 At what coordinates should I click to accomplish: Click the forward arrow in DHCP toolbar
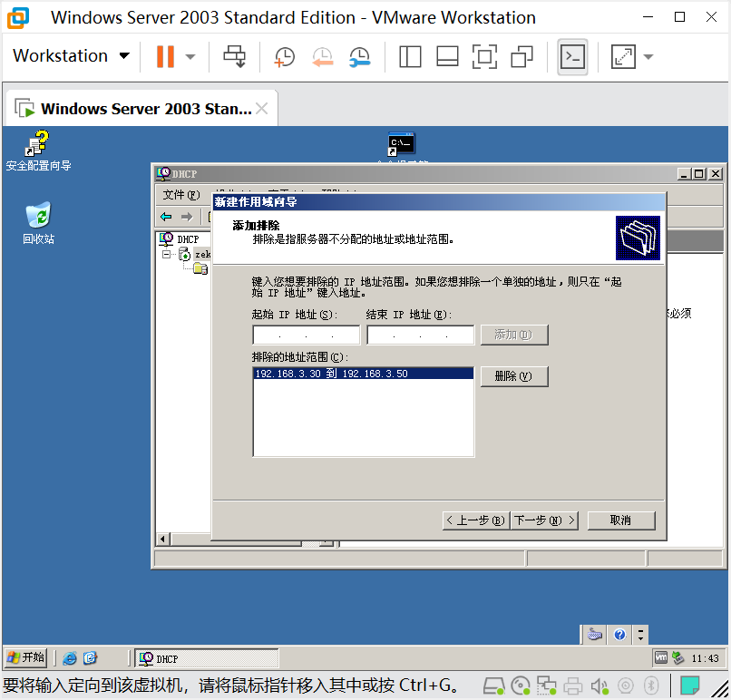coord(187,217)
